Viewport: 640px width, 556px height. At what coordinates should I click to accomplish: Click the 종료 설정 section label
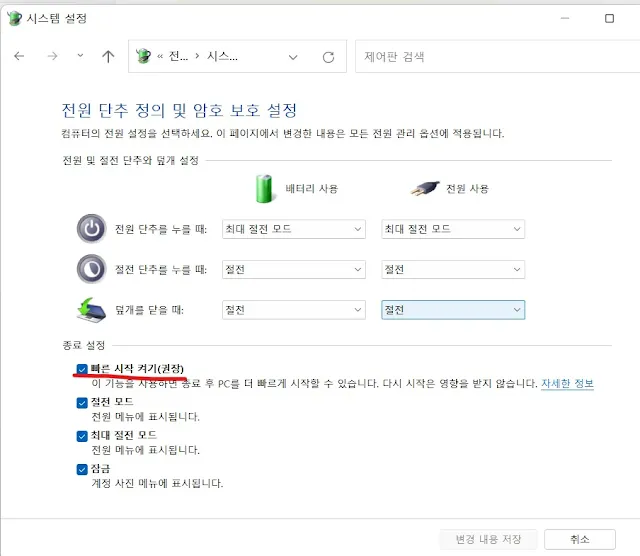pyautogui.click(x=84, y=345)
